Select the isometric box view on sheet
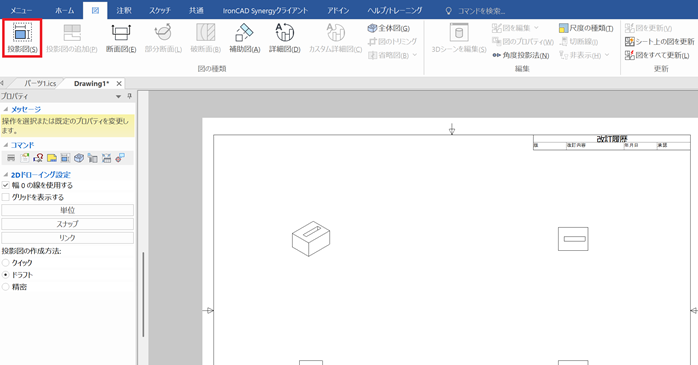Screen dimensions: 698x365 (311, 239)
